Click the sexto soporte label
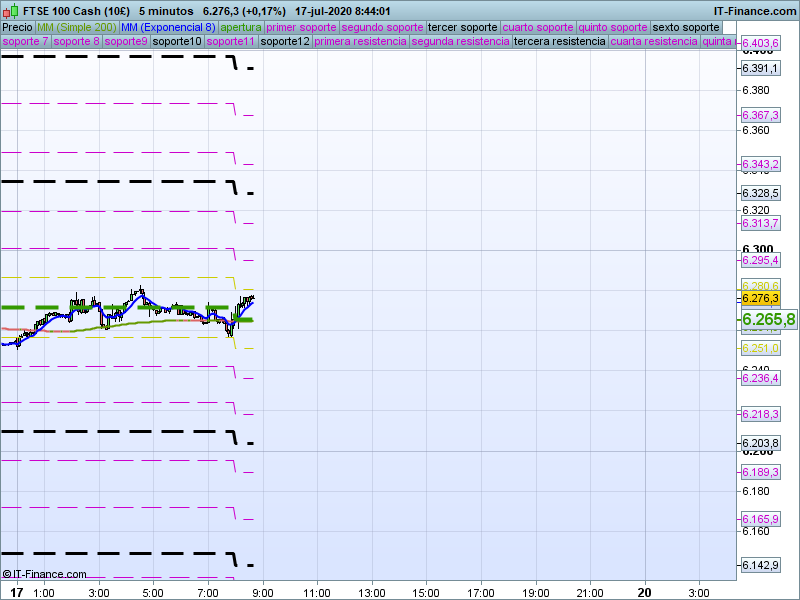 point(686,27)
